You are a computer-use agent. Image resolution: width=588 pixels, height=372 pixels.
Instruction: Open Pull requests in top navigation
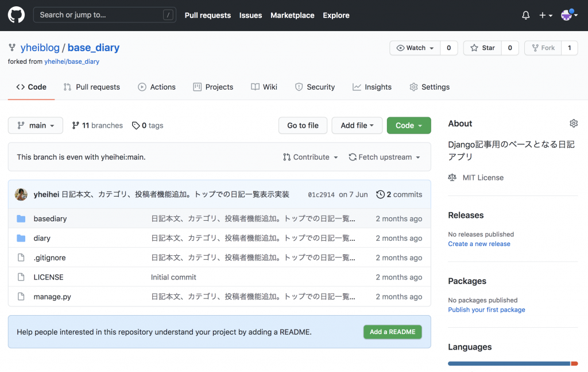click(208, 16)
